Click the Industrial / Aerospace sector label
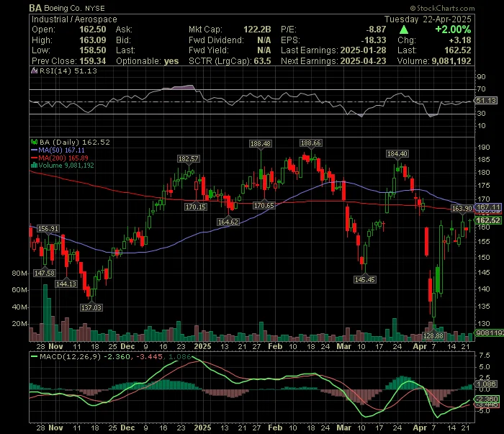504x434 pixels. click(74, 19)
